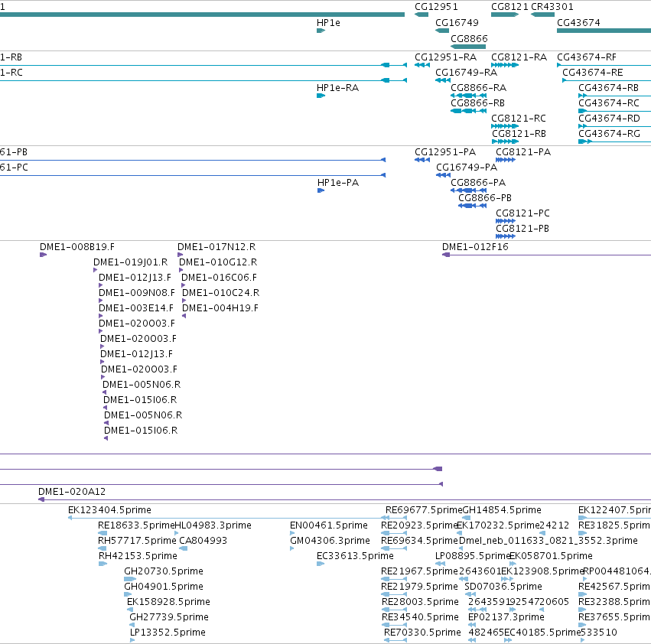
Task: Click protein CG8121-PA label
Action: click(x=523, y=152)
